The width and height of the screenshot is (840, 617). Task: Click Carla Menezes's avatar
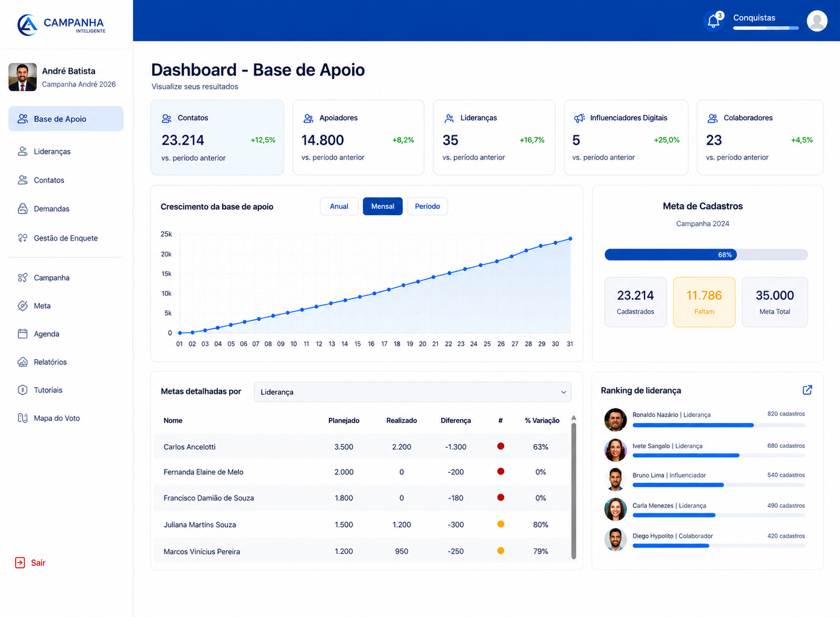616,509
